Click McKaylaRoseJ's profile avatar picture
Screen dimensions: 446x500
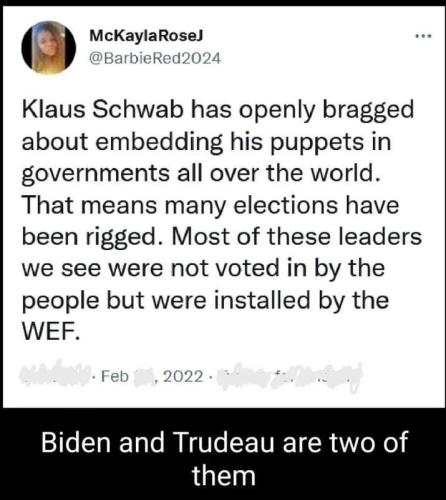[49, 48]
